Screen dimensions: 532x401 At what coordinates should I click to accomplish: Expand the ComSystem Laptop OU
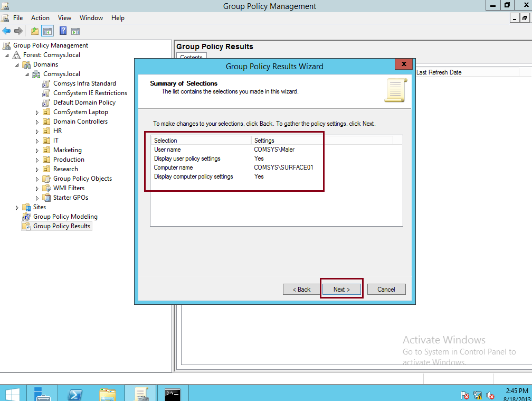point(37,113)
